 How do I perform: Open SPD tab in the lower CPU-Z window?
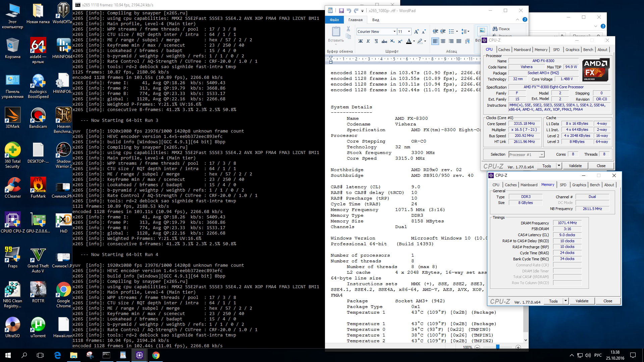coord(563,185)
